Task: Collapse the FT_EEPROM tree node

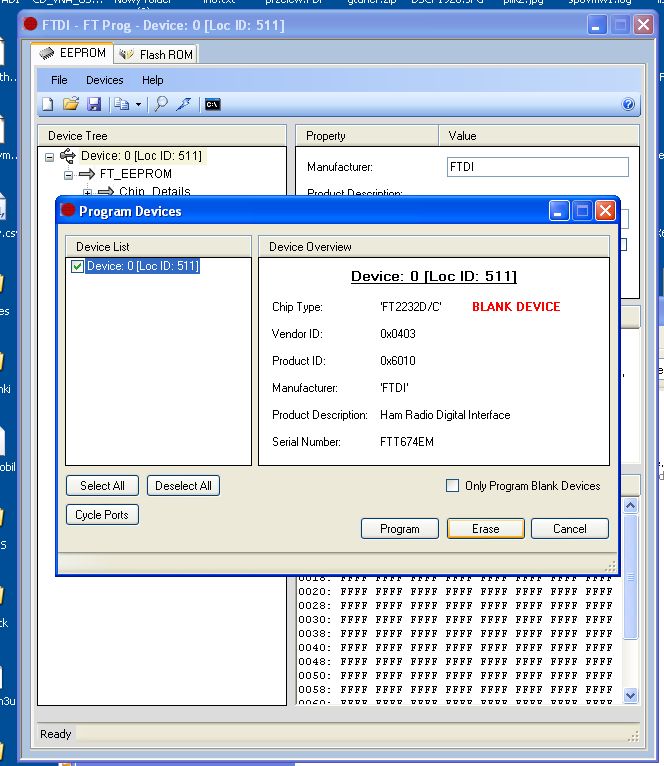Action: pos(68,175)
